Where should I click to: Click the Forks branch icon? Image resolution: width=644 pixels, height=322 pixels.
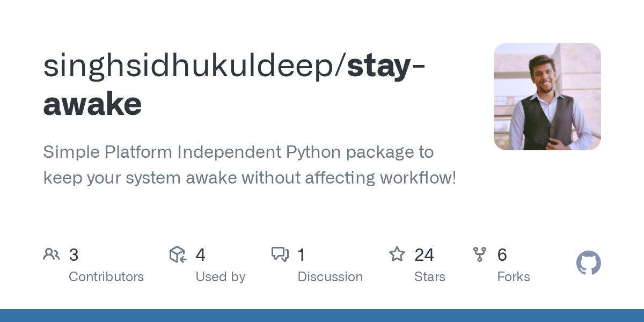479,254
